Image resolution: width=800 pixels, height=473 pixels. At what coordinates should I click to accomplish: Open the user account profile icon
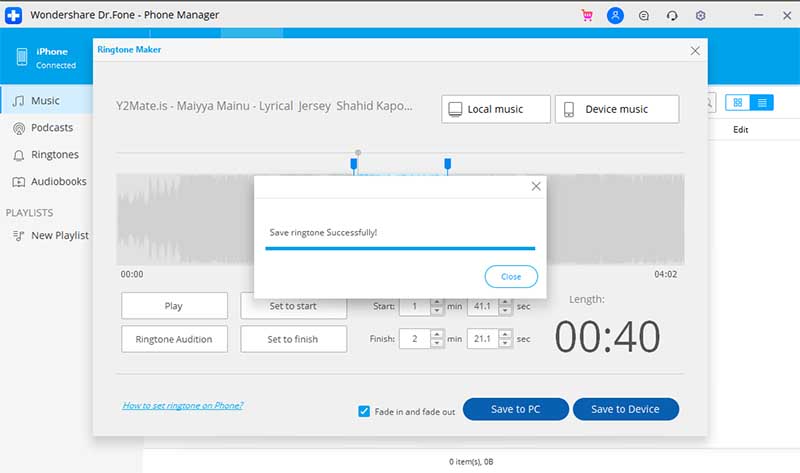pos(615,15)
